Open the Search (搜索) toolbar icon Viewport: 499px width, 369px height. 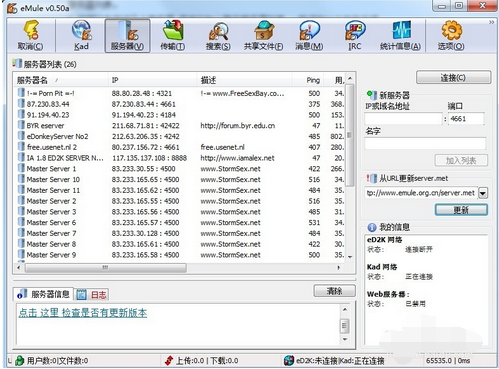tap(218, 31)
